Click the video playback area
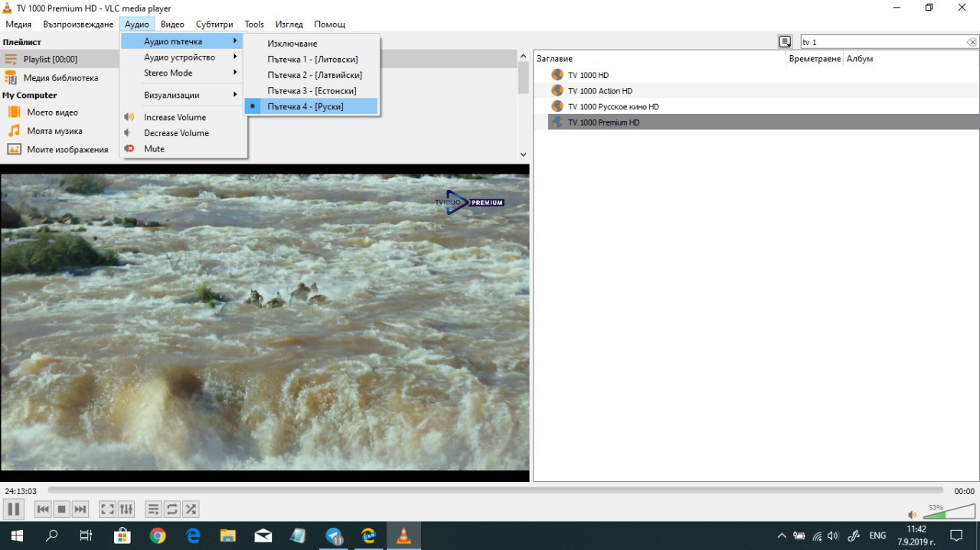This screenshot has height=550, width=980. coord(264,322)
